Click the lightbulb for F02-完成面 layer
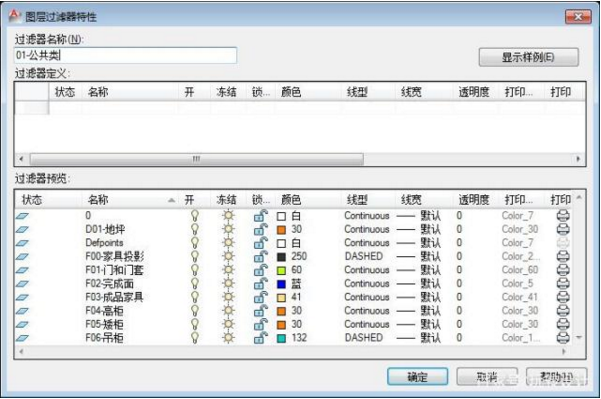The image size is (601, 399). 195,284
